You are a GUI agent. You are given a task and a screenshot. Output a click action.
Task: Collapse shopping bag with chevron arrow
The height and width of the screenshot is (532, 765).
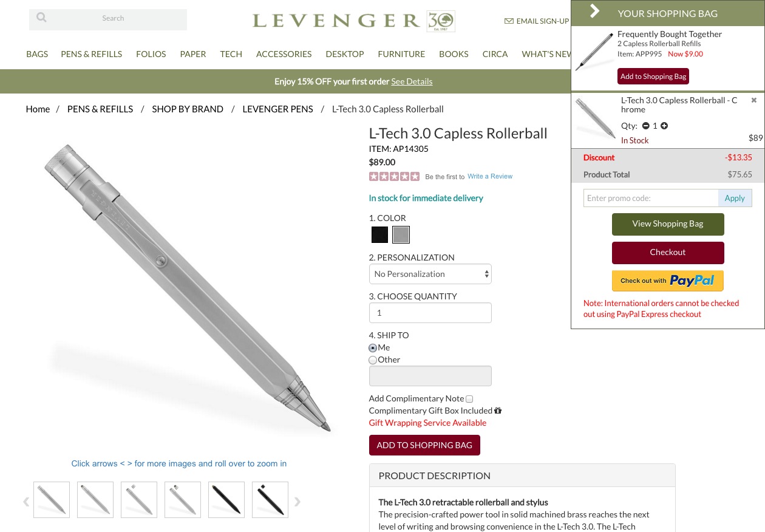(594, 11)
